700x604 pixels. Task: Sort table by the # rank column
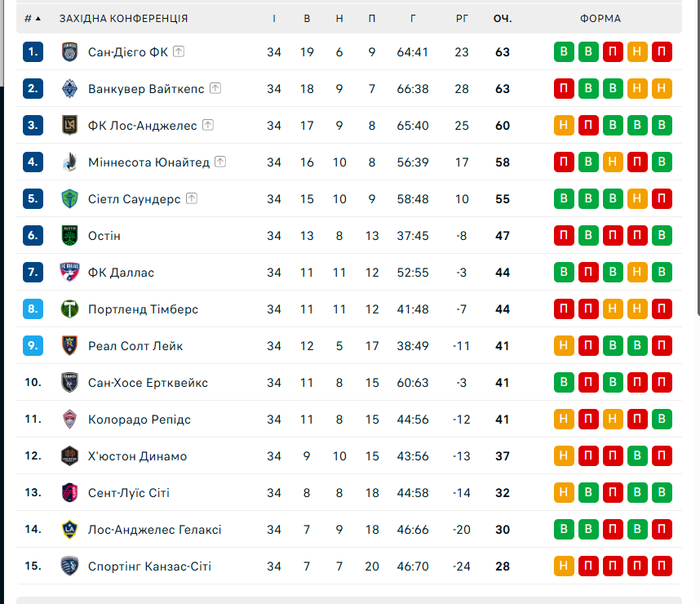click(x=33, y=19)
